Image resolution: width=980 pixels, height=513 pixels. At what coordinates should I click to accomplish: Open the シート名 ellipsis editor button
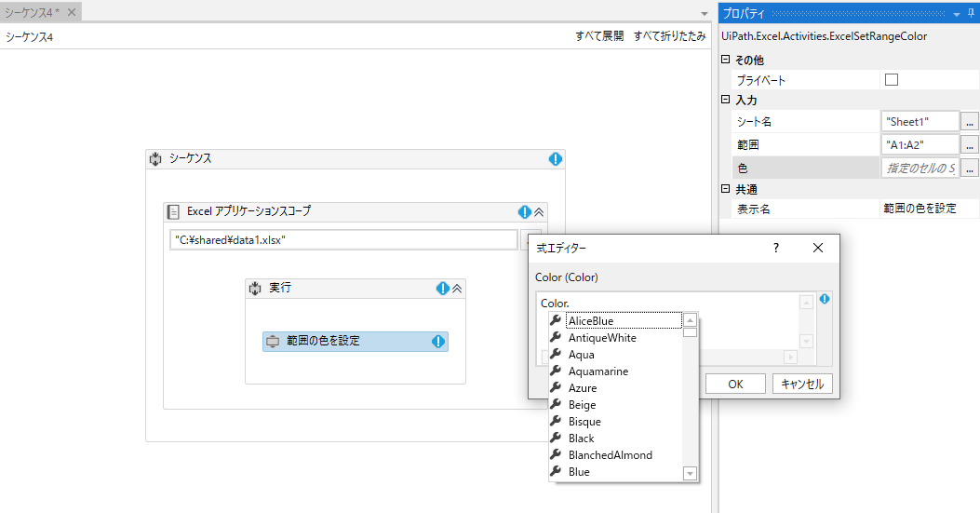[970, 122]
